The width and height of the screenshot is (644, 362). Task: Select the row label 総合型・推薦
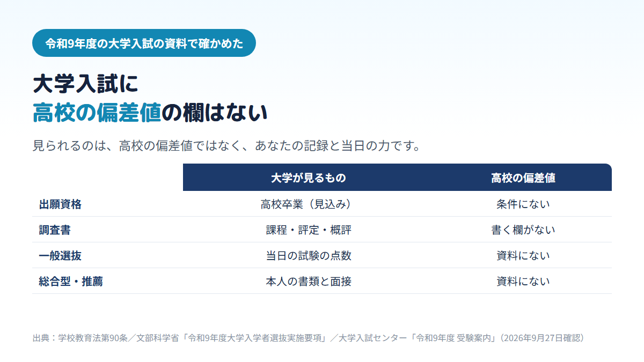click(71, 281)
